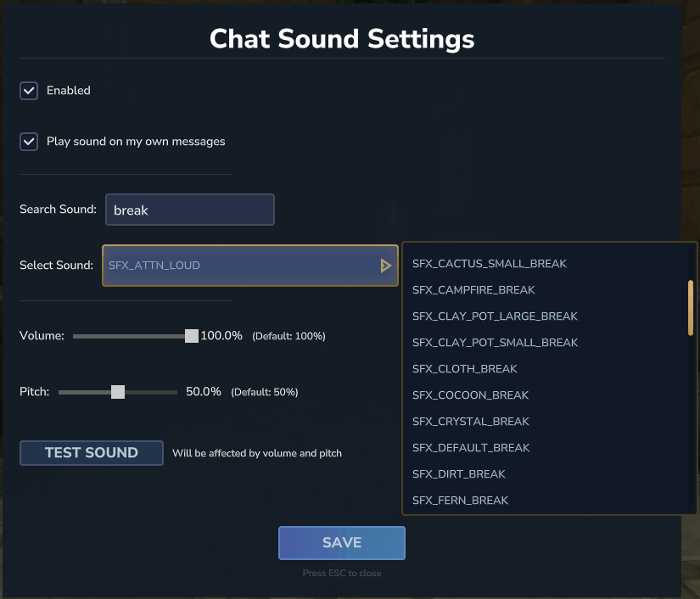Uncheck the Enabled checkbox
The image size is (700, 599).
click(29, 91)
